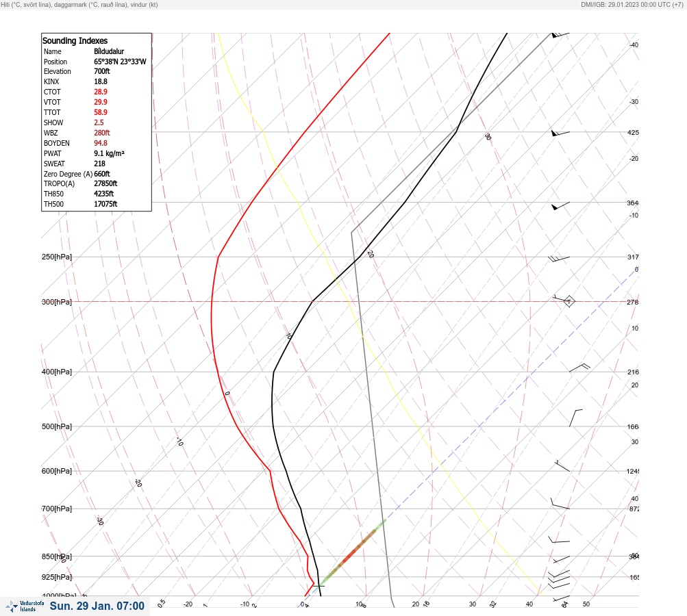Click the KINX value 18.8
The width and height of the screenshot is (687, 616).
[x=100, y=81]
